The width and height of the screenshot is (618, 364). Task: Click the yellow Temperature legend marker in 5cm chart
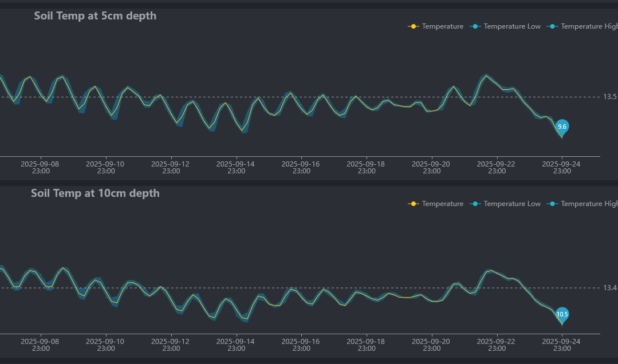click(413, 26)
